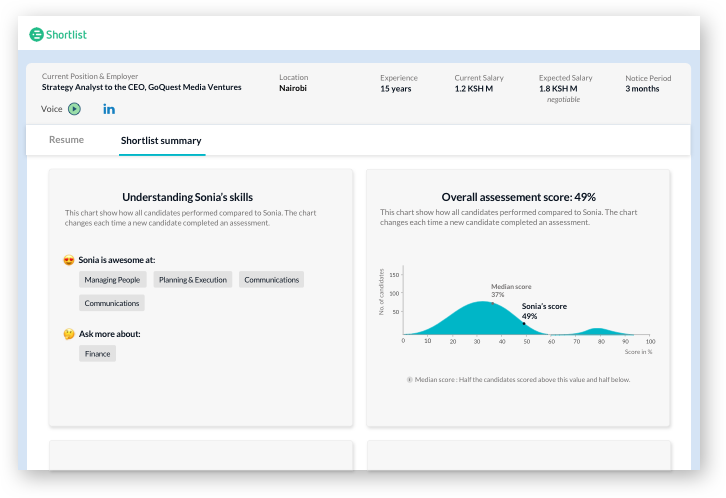Click the Nairobi location value
The height and width of the screenshot is (498, 726).
pos(293,88)
